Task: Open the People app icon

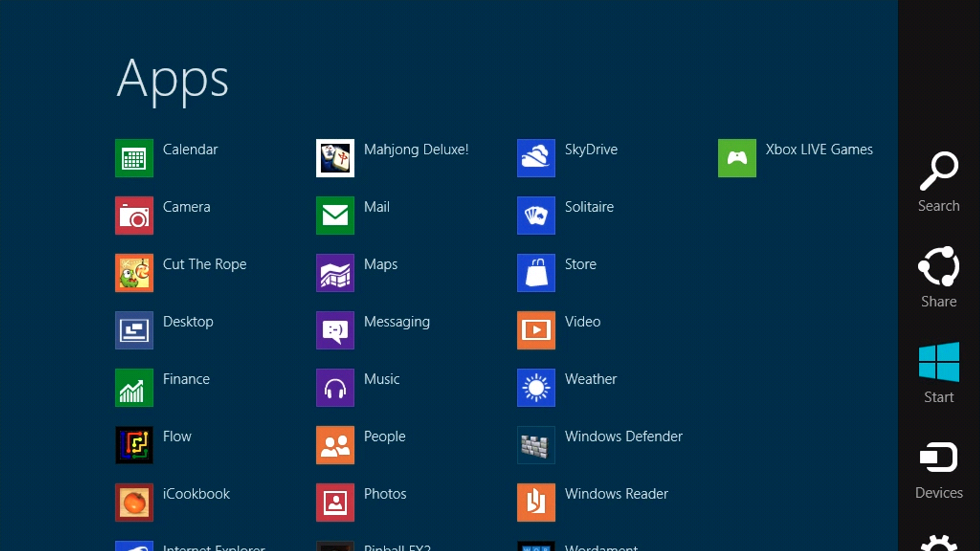Action: point(335,445)
